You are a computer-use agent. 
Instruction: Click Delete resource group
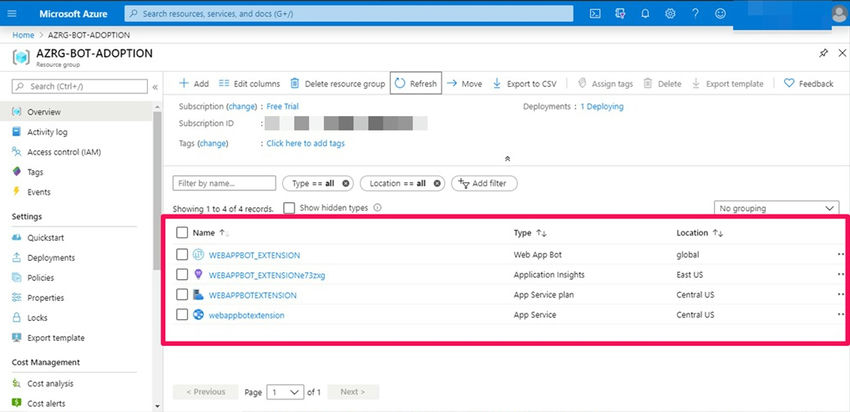(x=338, y=83)
